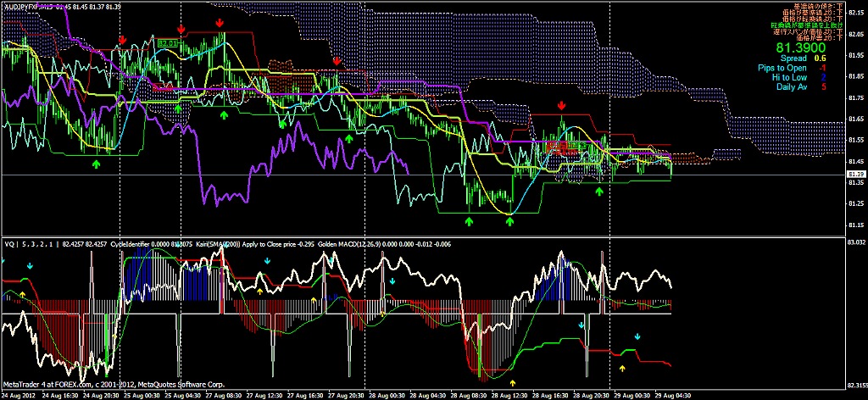Image resolution: width=868 pixels, height=400 pixels.
Task: Click the CycleIdentifier indicator label
Action: point(130,243)
